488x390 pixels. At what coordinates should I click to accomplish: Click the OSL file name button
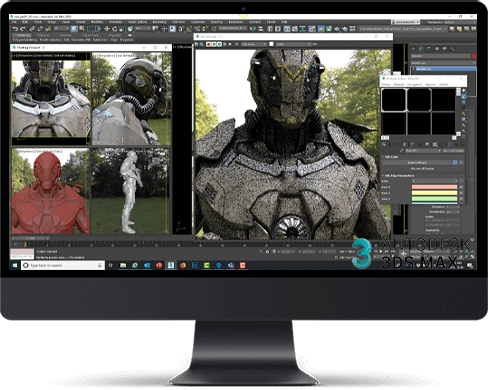tap(417, 163)
